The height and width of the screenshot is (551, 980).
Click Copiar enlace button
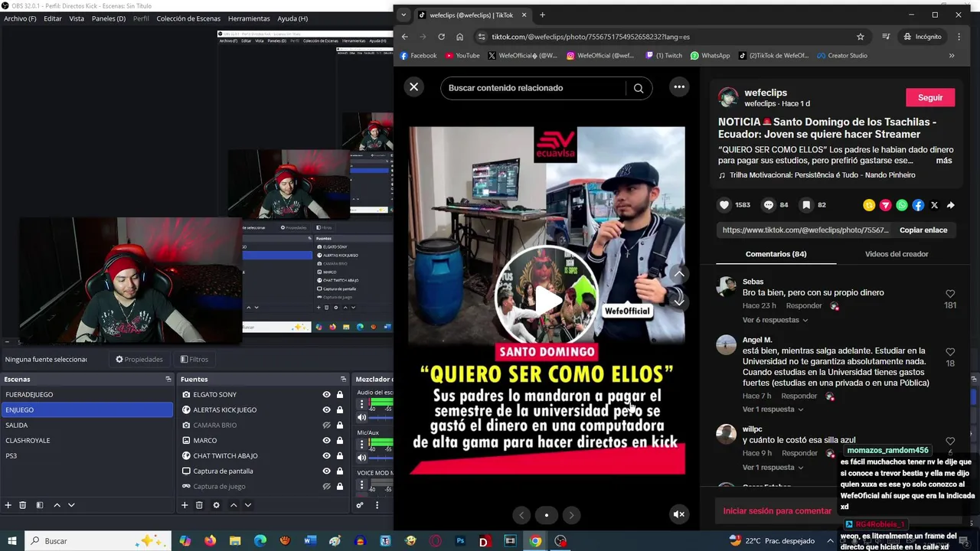pyautogui.click(x=923, y=230)
